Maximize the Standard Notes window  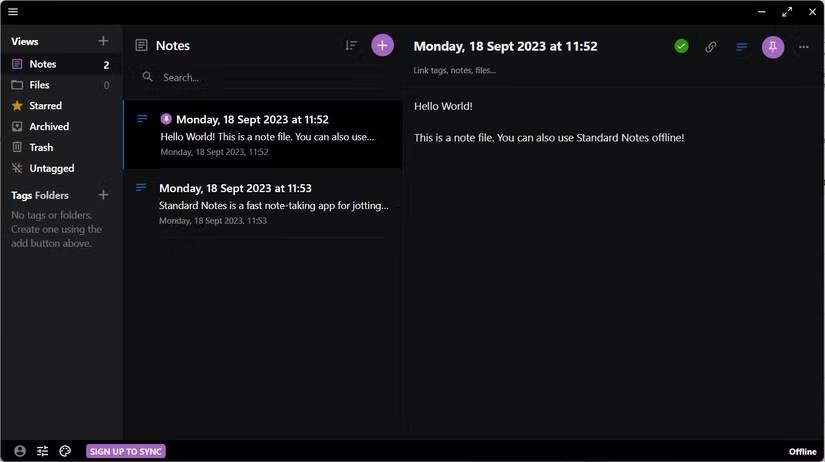click(787, 12)
